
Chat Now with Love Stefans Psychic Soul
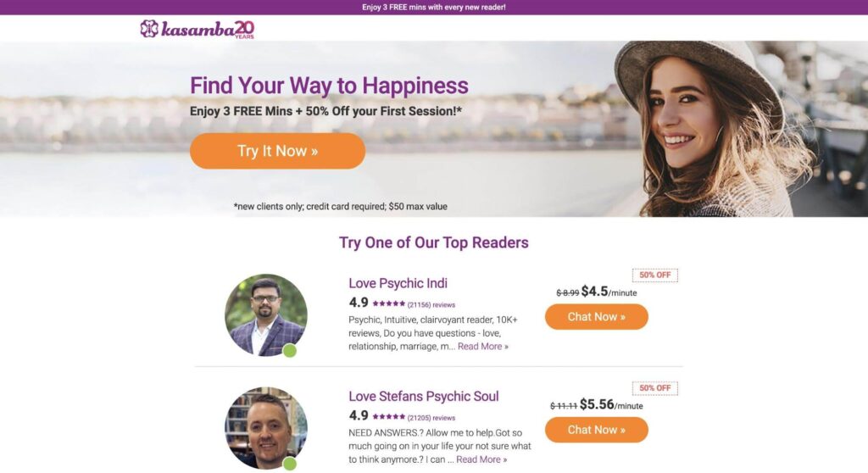coord(596,430)
